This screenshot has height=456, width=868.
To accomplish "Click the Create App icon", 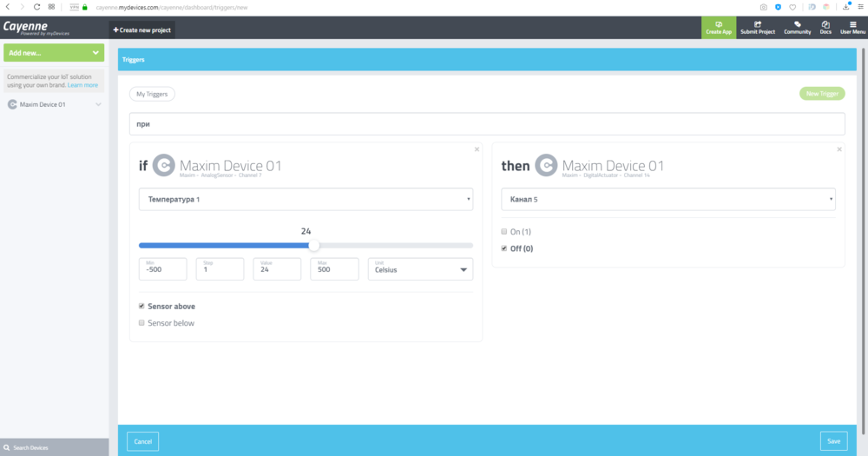I will (719, 24).
